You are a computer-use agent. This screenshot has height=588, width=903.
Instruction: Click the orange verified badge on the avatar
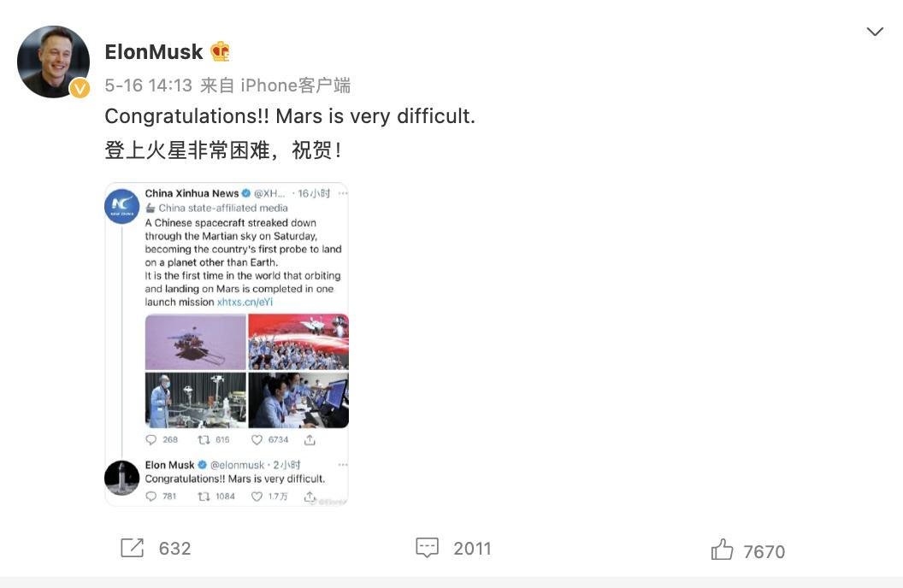80,88
